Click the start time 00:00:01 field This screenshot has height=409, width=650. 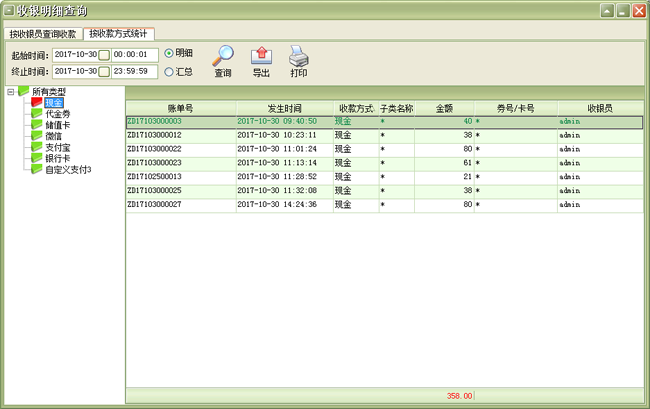pos(134,54)
